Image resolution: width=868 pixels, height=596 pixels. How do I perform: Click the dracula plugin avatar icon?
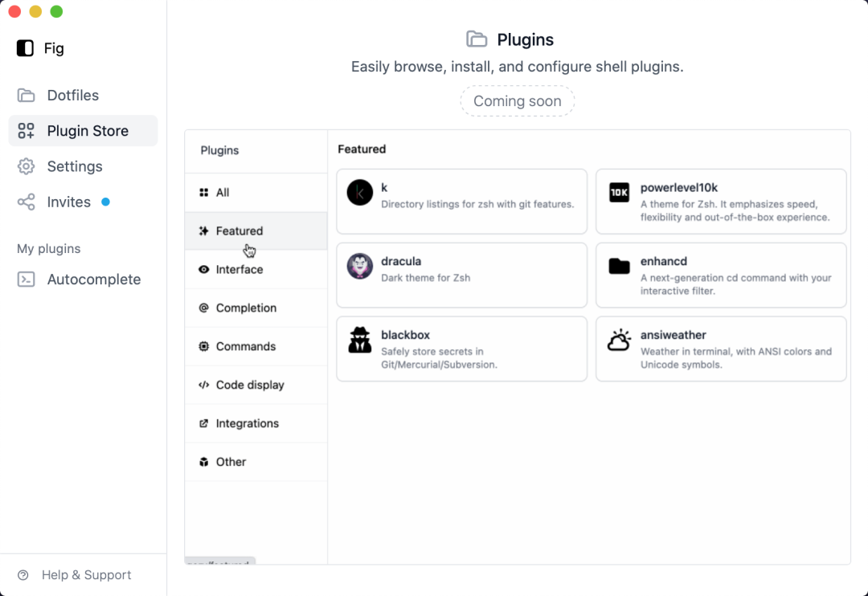click(x=360, y=266)
